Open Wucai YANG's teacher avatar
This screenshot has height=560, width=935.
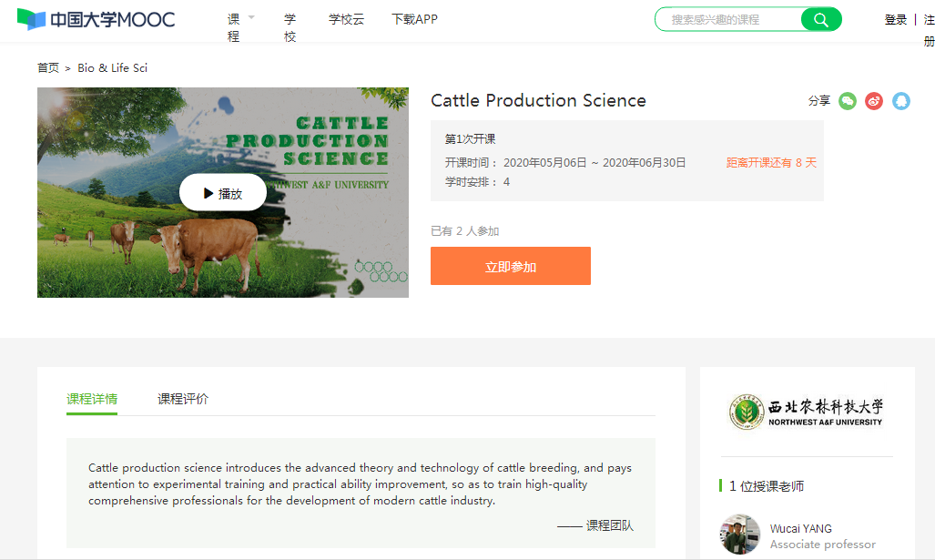pos(740,535)
